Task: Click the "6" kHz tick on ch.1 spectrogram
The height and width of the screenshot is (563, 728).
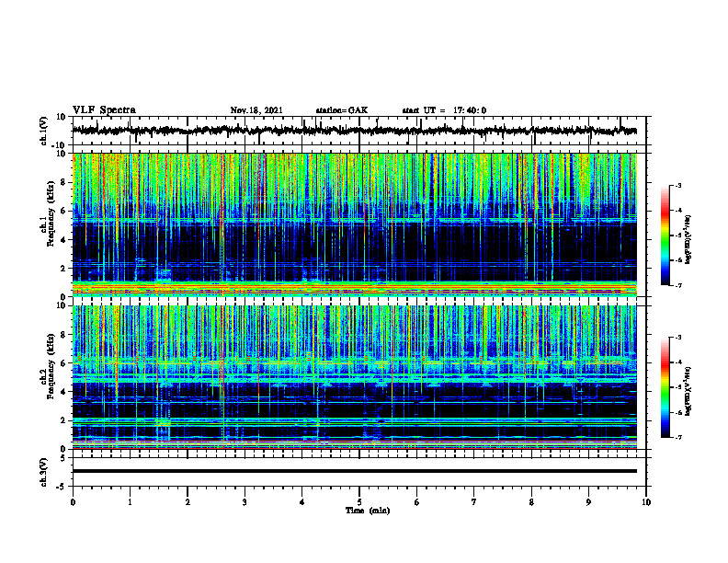Action: 63,211
